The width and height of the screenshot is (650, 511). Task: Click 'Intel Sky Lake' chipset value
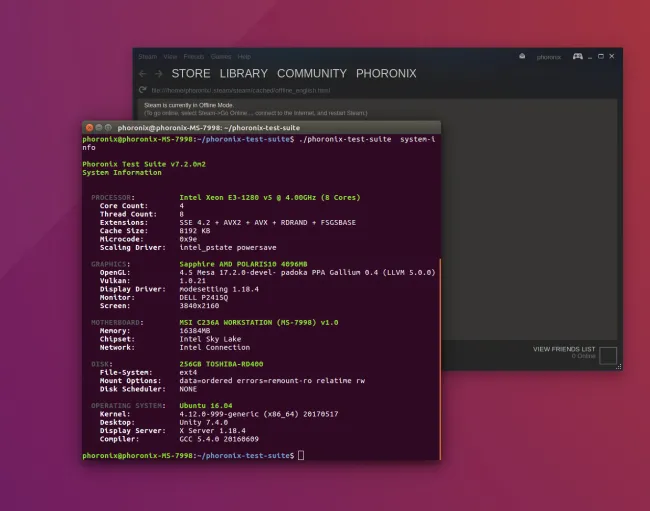[x=210, y=339]
